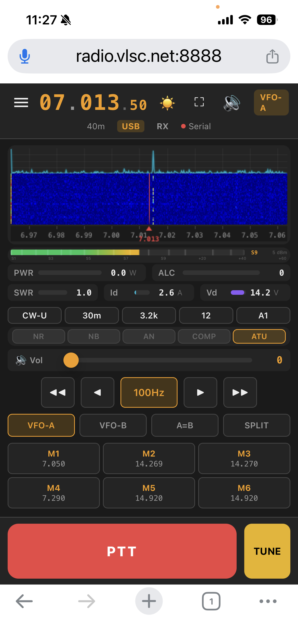Copy VFO A to B with A=B
298x644 pixels.
185,425
